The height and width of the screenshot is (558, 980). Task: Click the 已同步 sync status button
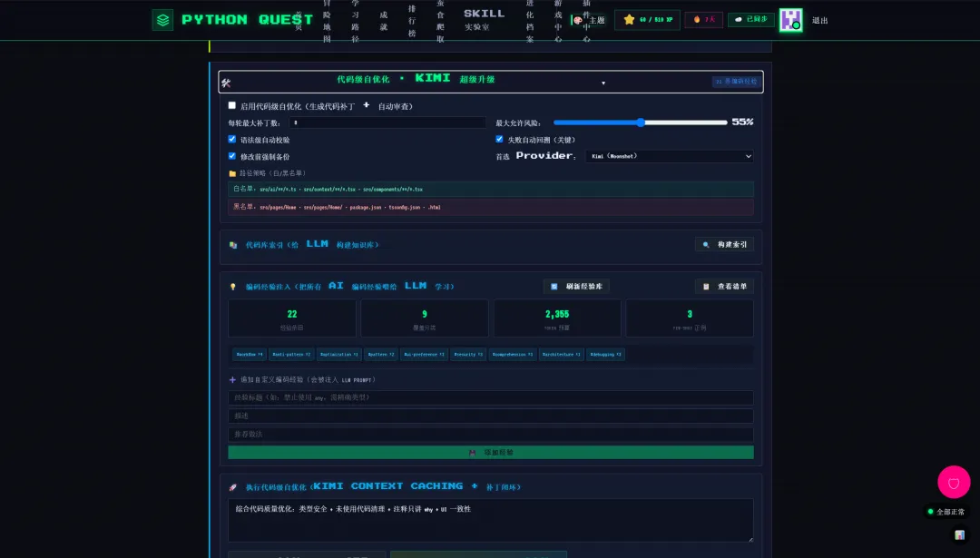750,19
